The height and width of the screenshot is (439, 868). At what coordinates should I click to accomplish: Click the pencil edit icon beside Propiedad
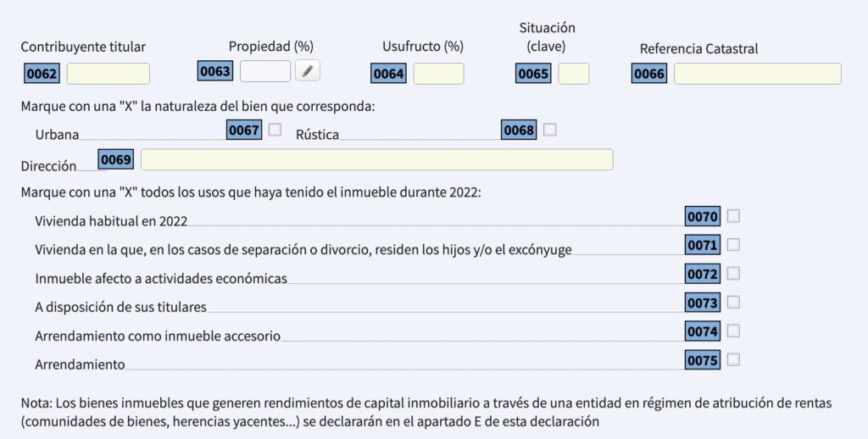(x=307, y=71)
